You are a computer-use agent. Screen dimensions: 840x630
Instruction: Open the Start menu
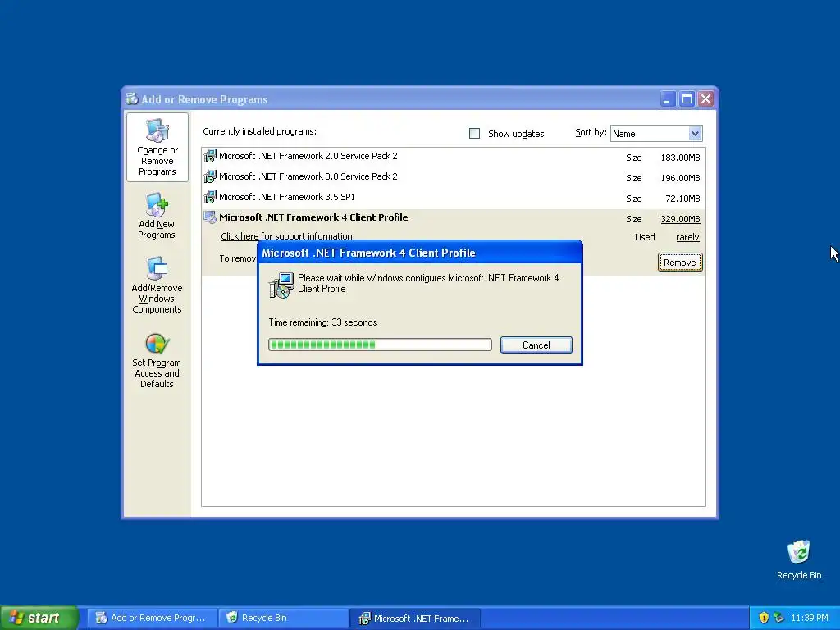[39, 618]
